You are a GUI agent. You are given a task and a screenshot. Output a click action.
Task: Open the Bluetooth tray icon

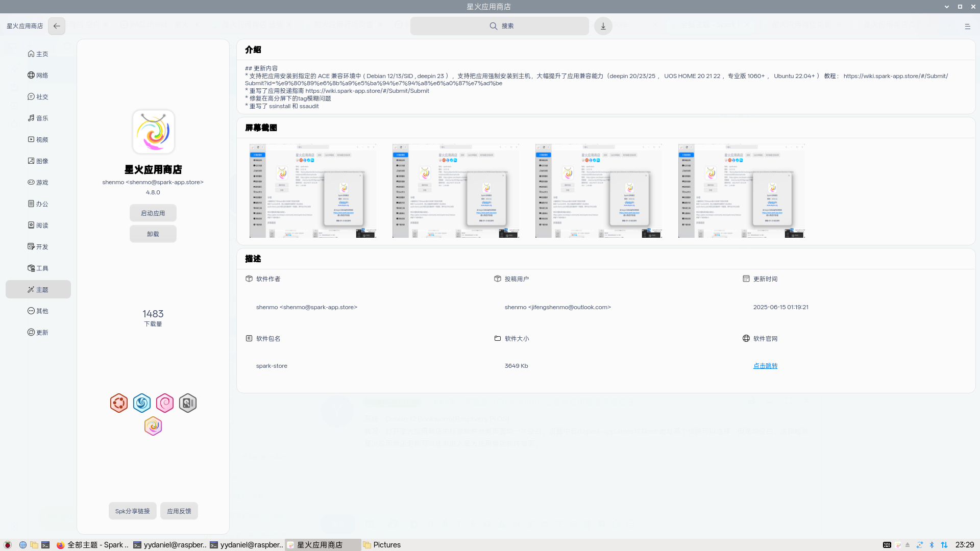tap(932, 545)
